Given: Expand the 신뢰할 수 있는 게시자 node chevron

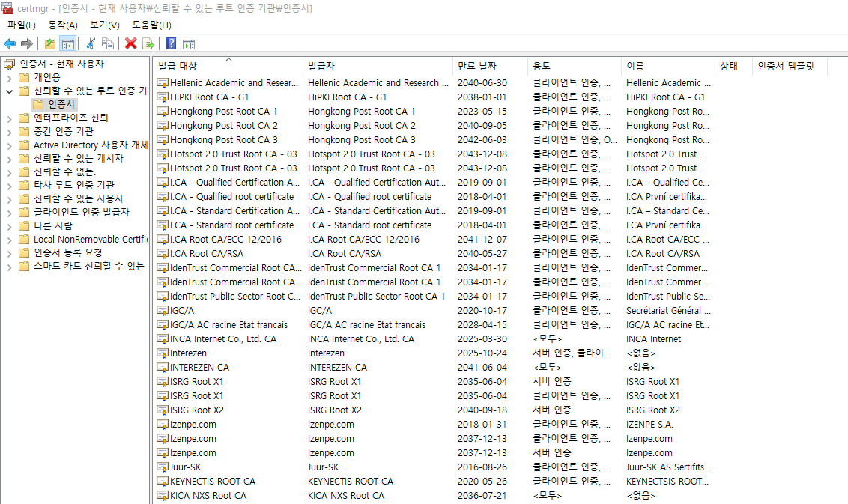Looking at the screenshot, I should click(x=9, y=159).
